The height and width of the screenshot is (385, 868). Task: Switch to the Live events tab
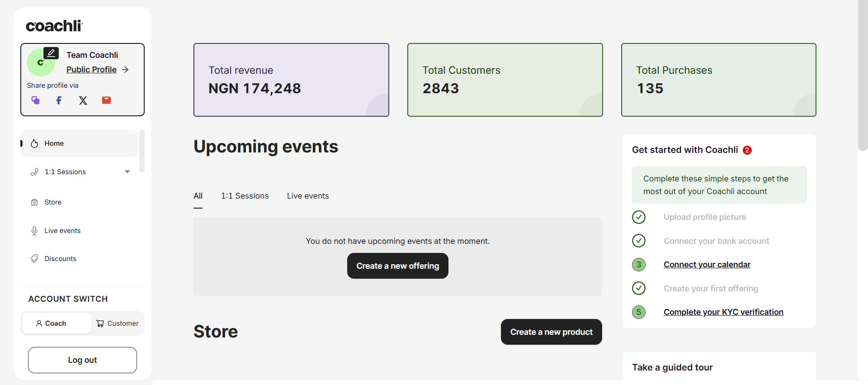pos(307,196)
